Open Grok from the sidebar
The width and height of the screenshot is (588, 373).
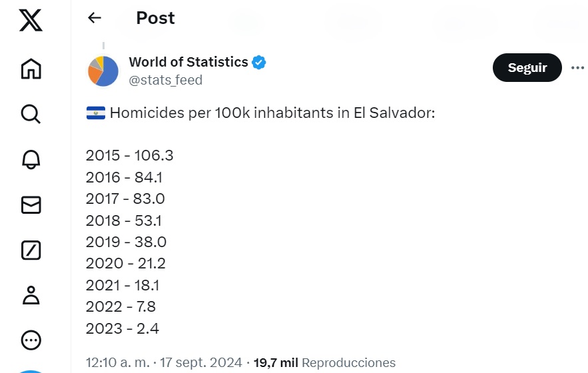31,250
